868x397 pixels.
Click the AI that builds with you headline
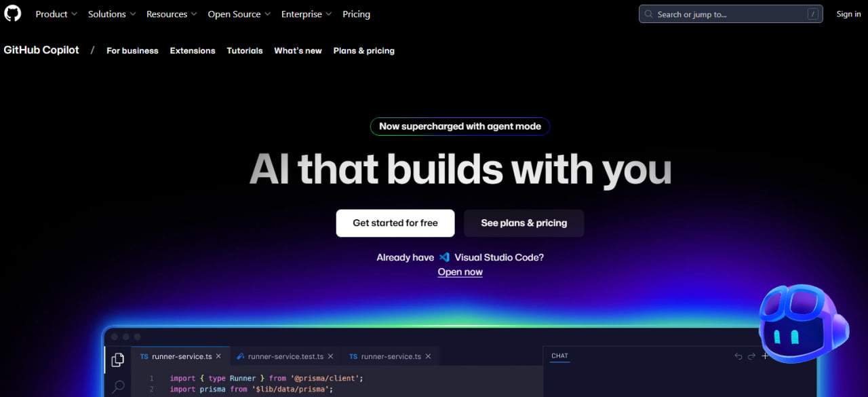[460, 169]
